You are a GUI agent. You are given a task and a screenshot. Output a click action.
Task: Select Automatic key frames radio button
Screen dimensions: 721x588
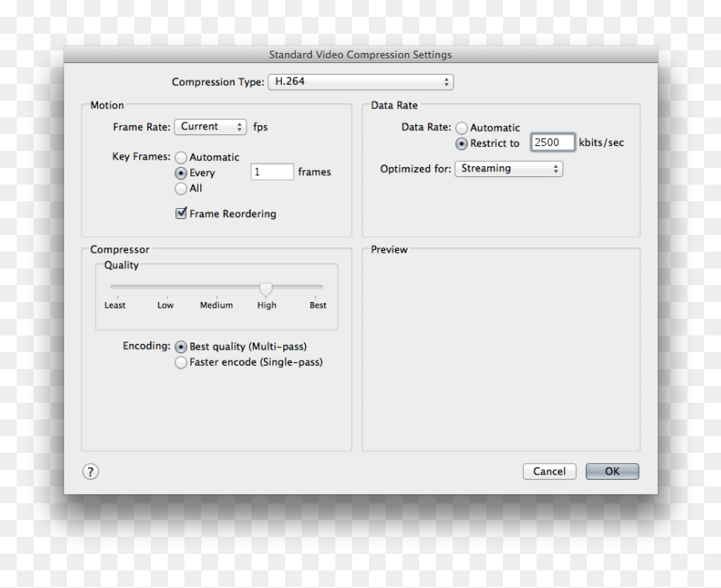pyautogui.click(x=181, y=158)
